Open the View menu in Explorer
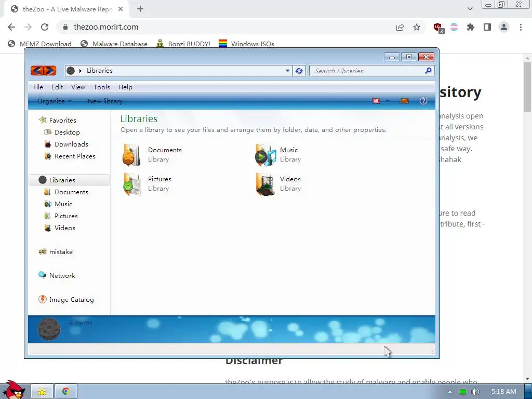 pos(78,87)
